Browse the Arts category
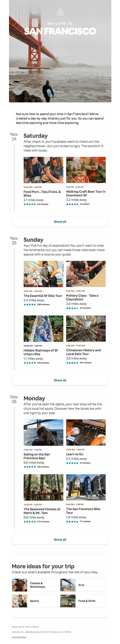This screenshot has width=120, height=644. tap(83, 585)
